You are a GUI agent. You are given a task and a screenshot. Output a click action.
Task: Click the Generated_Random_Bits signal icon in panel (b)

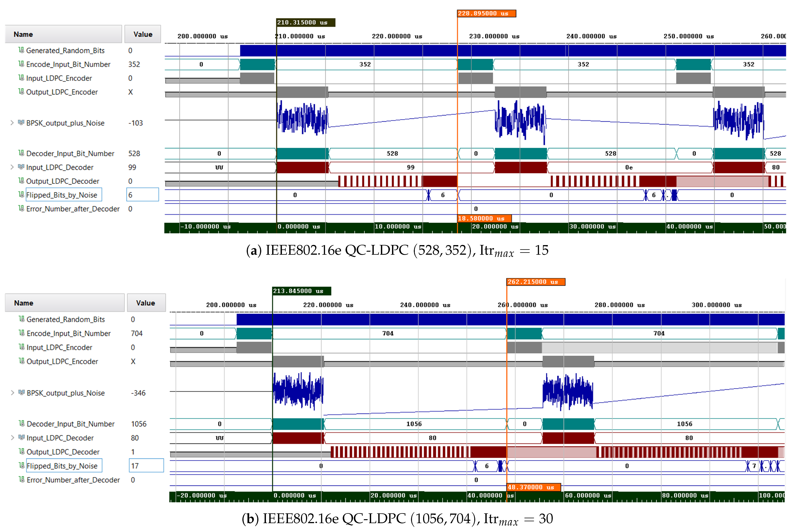[21, 319]
